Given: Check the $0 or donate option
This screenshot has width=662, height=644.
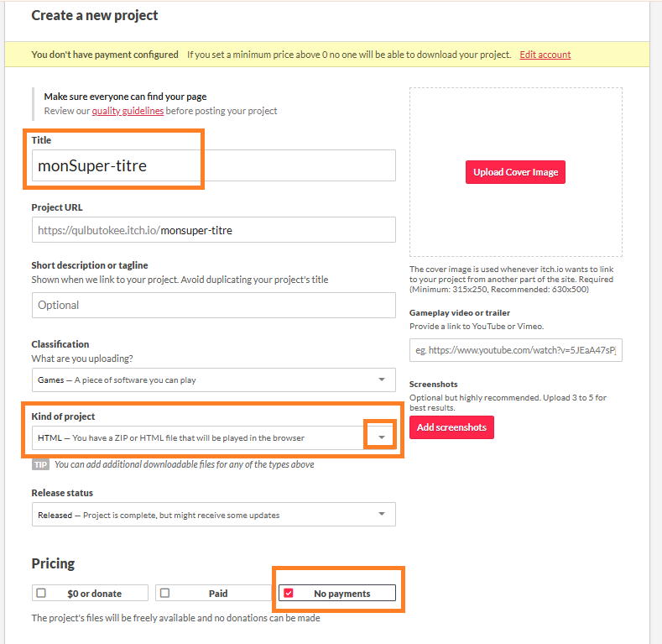Looking at the screenshot, I should (x=40, y=593).
